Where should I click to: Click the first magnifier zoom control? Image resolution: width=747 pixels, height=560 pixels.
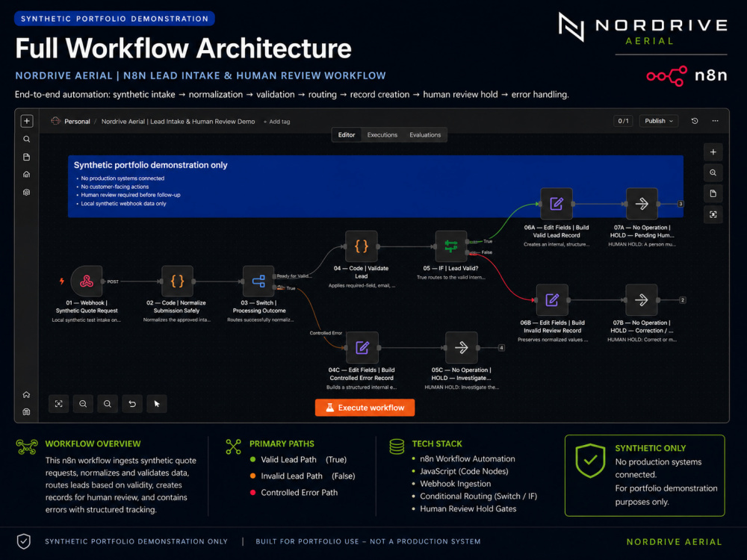coord(83,404)
